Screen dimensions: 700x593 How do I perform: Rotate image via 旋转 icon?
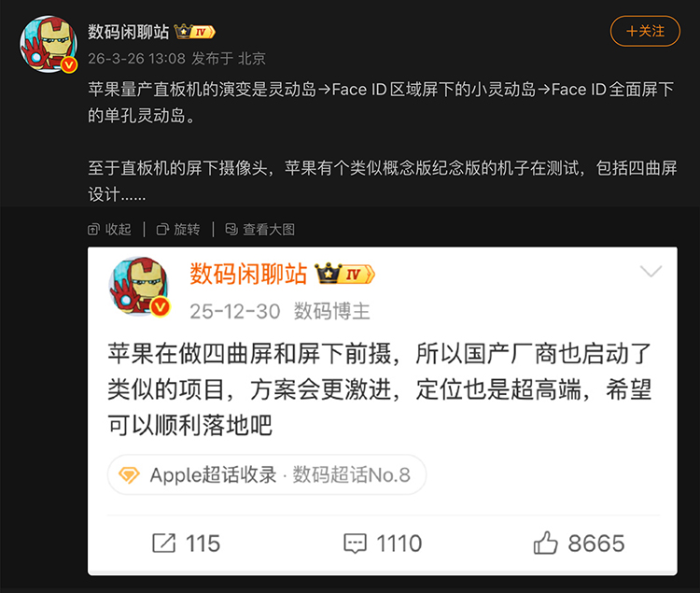click(x=162, y=230)
